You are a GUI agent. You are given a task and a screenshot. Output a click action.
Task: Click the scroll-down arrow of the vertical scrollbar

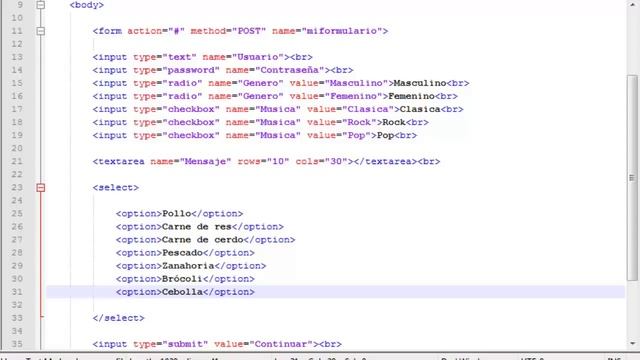pyautogui.click(x=632, y=344)
